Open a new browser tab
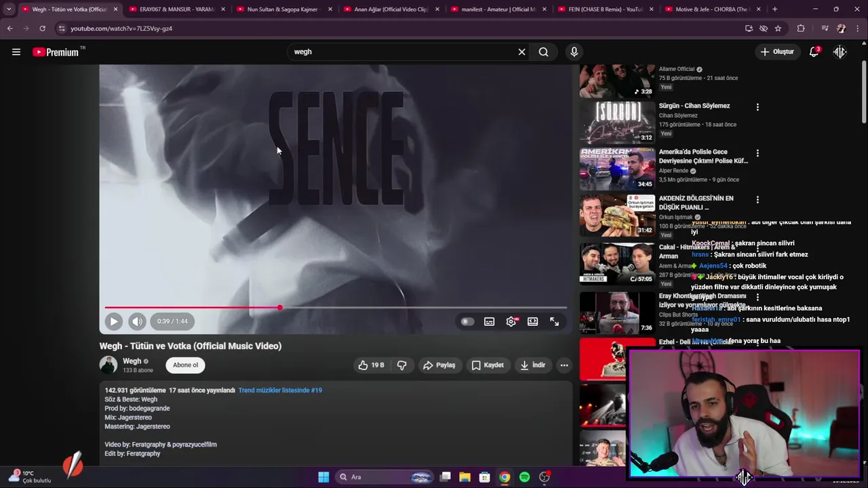Image resolution: width=868 pixels, height=488 pixels. click(x=774, y=9)
